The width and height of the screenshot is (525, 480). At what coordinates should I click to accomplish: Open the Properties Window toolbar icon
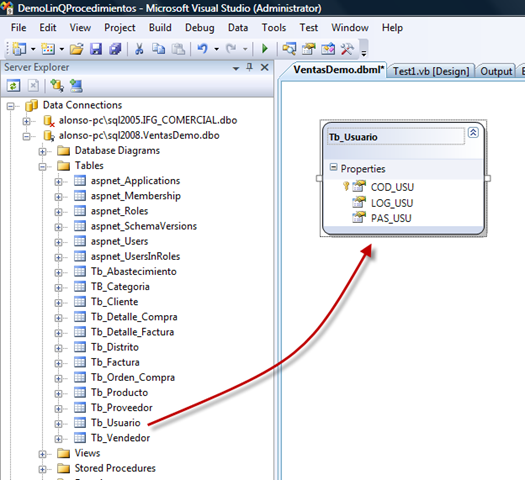click(309, 49)
